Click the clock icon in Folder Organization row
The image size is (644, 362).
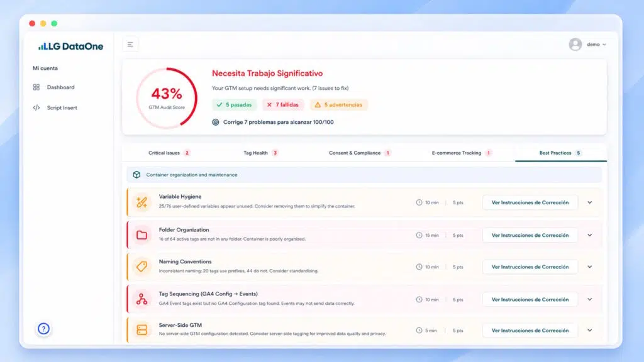[x=419, y=235]
